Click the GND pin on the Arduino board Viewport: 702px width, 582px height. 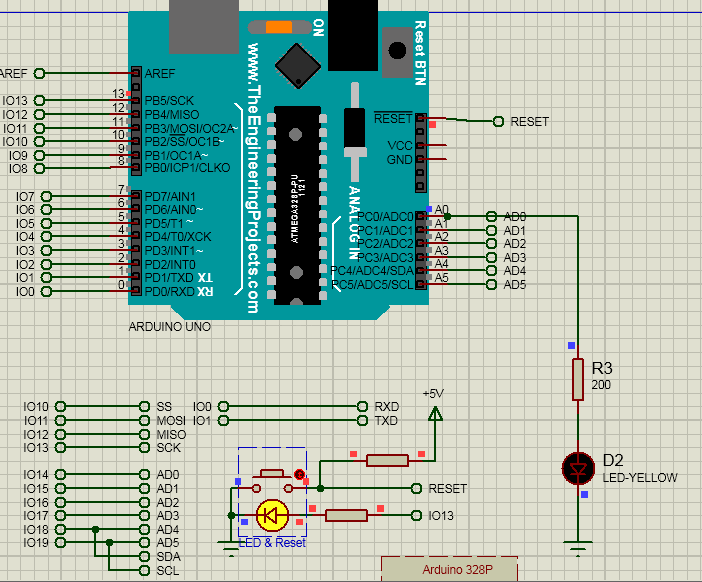click(420, 159)
